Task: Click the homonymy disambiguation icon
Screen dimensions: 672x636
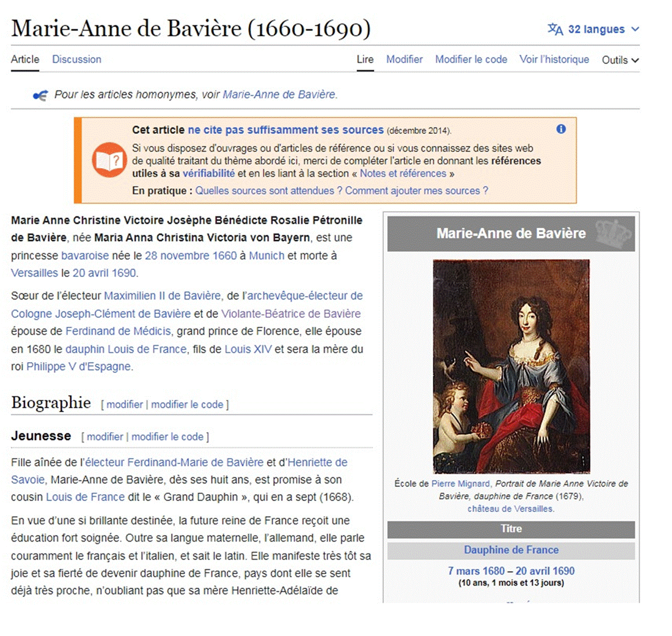Action: (x=41, y=95)
